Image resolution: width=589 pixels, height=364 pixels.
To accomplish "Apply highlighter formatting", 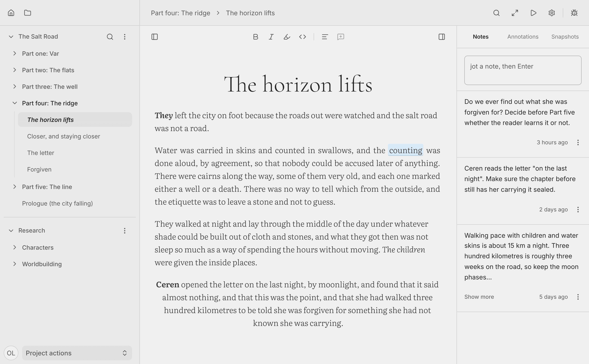I will pyautogui.click(x=287, y=37).
